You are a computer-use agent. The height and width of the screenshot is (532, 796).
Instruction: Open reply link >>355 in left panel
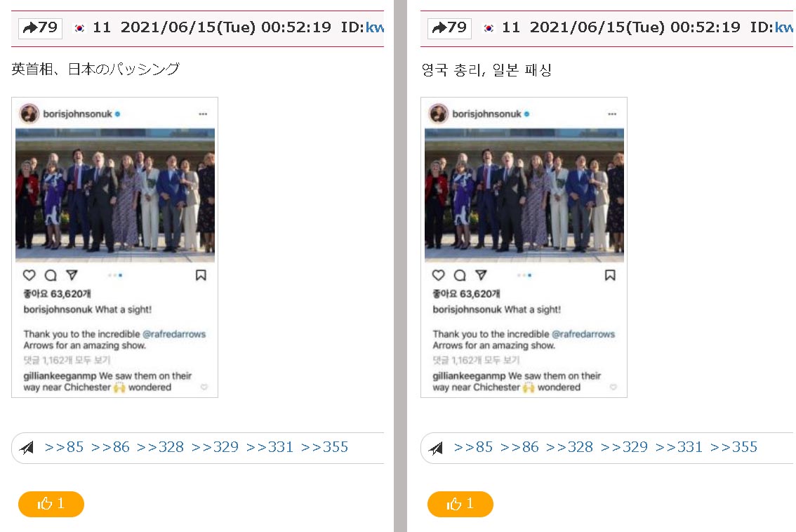[x=324, y=447]
